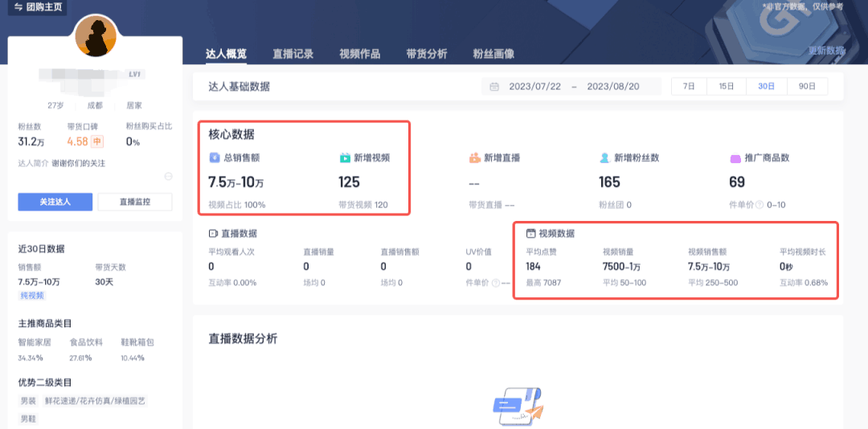This screenshot has height=429, width=868.
Task: Switch to the 直播记录 tab
Action: tap(293, 55)
